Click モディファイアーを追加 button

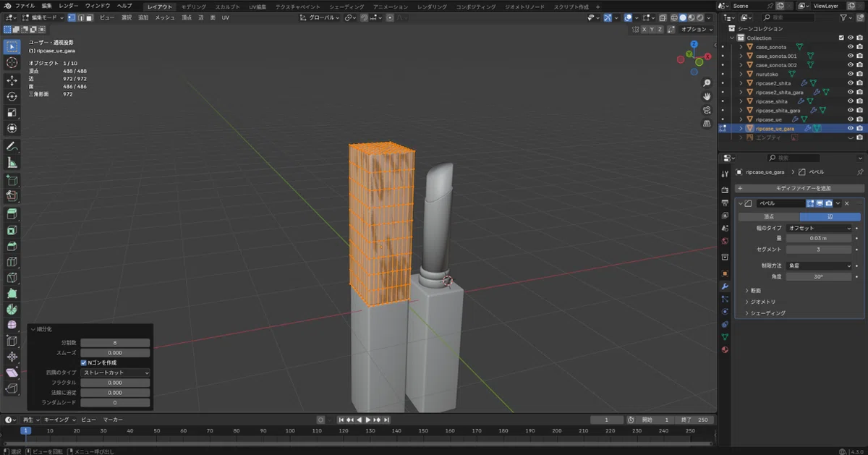(799, 188)
